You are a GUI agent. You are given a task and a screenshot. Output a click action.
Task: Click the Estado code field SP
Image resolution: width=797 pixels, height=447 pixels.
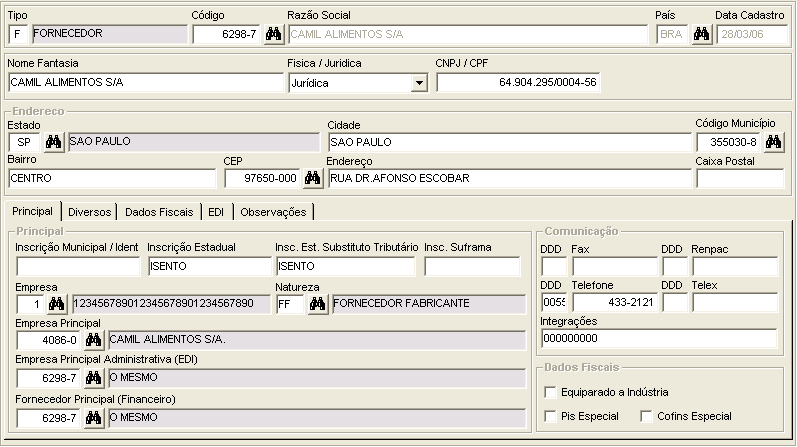[x=24, y=142]
